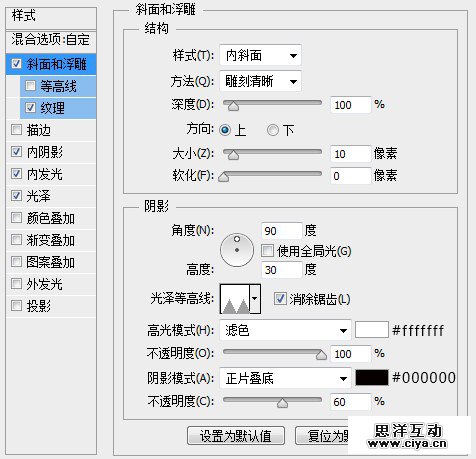Screen dimensions: 476x459
Task: Enable the 等高线 checkbox
Action: click(30, 86)
